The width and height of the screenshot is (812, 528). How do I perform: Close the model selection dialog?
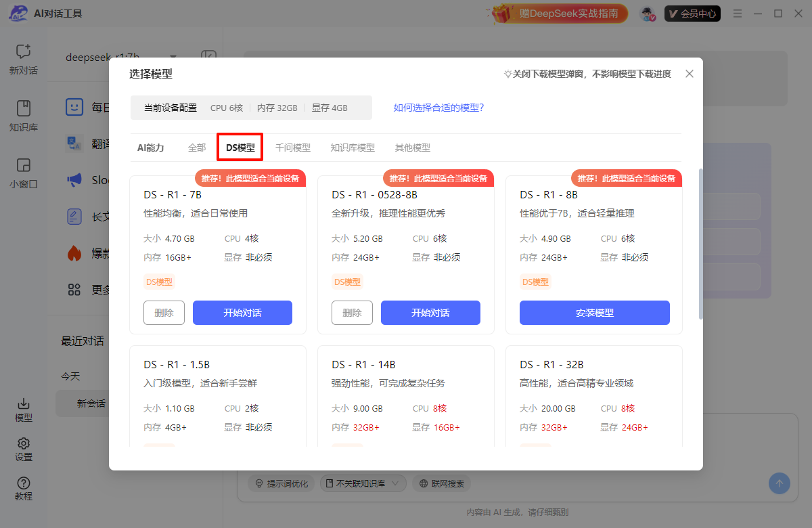coord(690,74)
